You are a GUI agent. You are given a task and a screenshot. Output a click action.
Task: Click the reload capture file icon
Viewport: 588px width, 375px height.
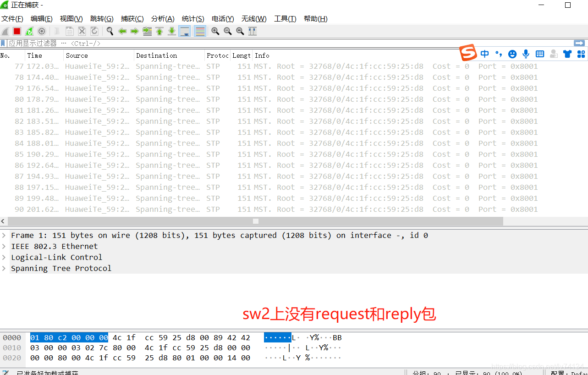[94, 31]
